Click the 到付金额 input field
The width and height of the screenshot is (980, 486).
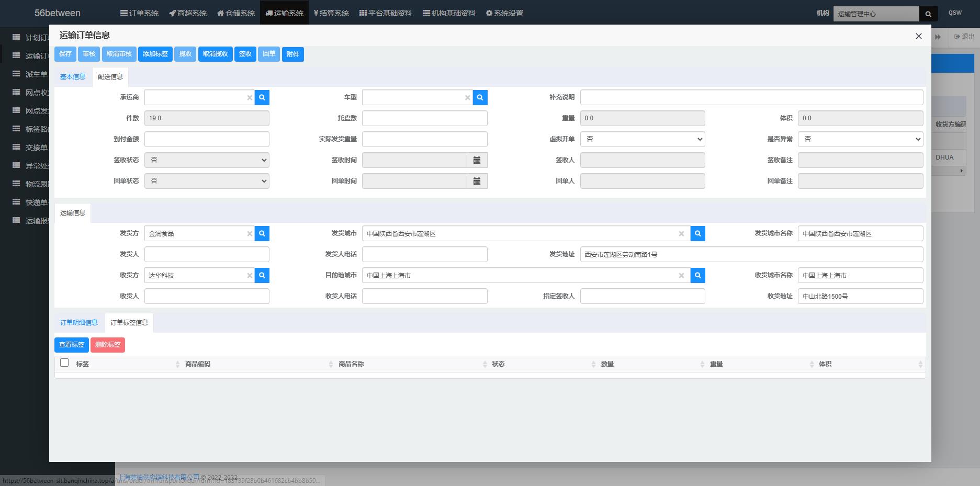coord(207,139)
